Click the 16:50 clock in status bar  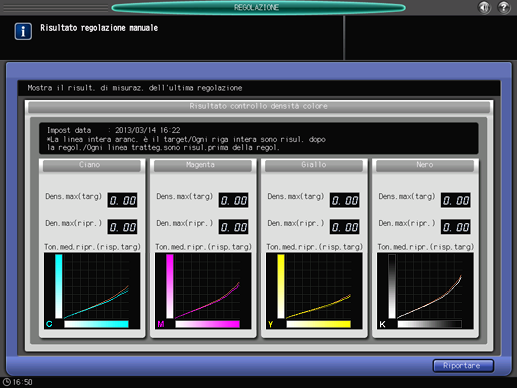18,382
